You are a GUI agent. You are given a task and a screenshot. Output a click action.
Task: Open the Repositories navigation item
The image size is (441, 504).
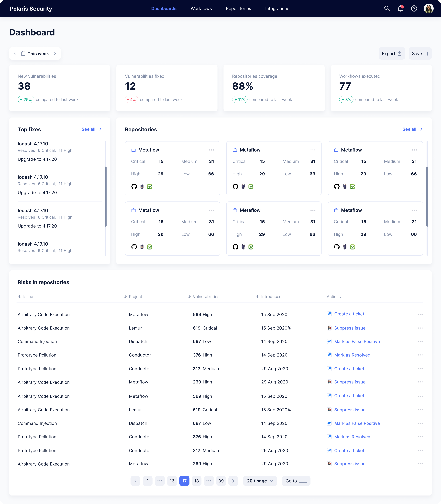tap(238, 8)
